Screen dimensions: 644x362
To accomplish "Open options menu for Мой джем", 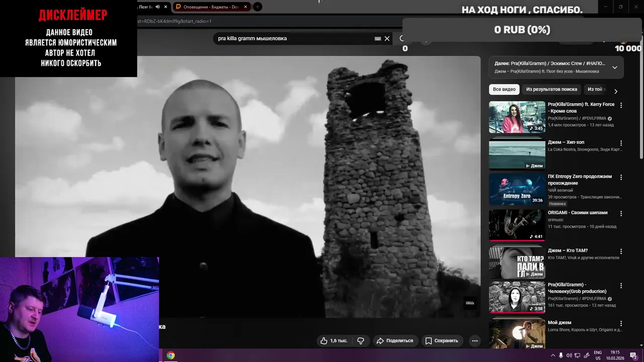I will tap(621, 324).
